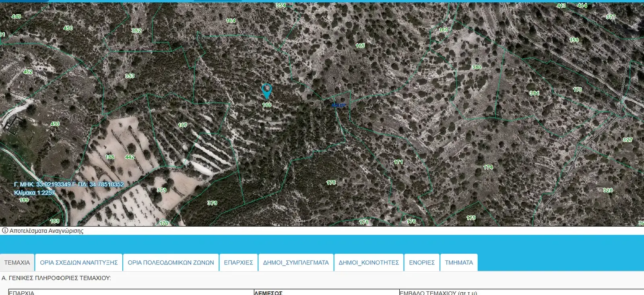Click parcel label 442 on the map
Image resolution: width=644 pixels, height=295 pixels.
click(x=130, y=157)
